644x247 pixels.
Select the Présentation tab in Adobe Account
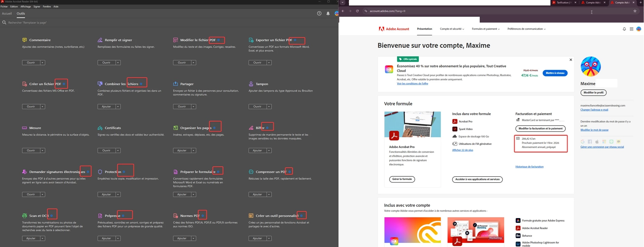click(425, 29)
